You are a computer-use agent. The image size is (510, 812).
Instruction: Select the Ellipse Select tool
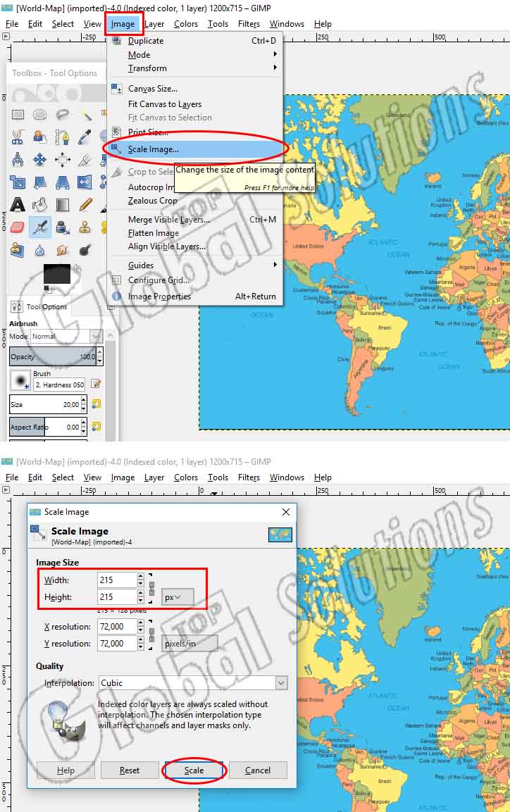[x=40, y=115]
